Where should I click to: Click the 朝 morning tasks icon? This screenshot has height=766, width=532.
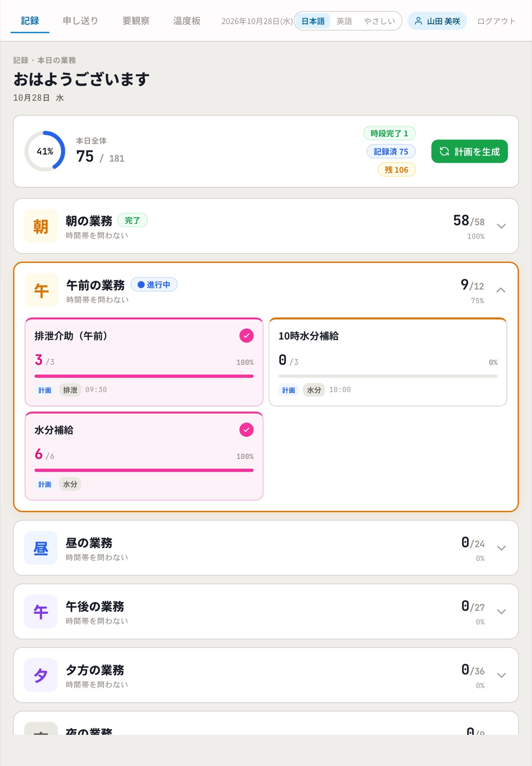pos(41,226)
